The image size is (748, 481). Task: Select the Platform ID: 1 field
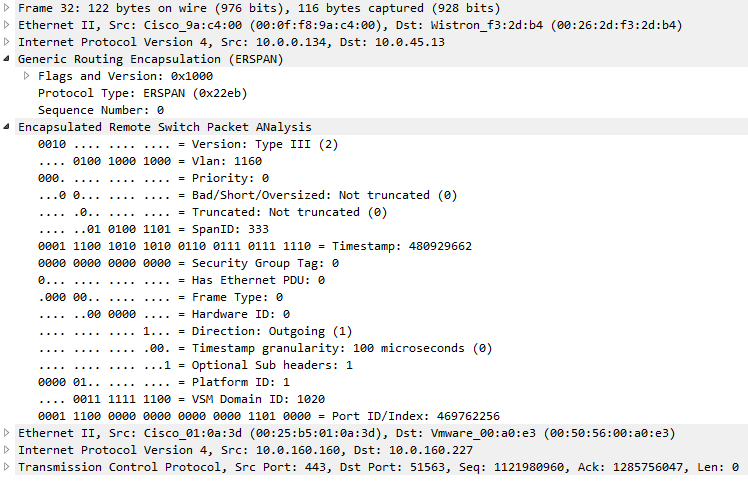coord(164,382)
